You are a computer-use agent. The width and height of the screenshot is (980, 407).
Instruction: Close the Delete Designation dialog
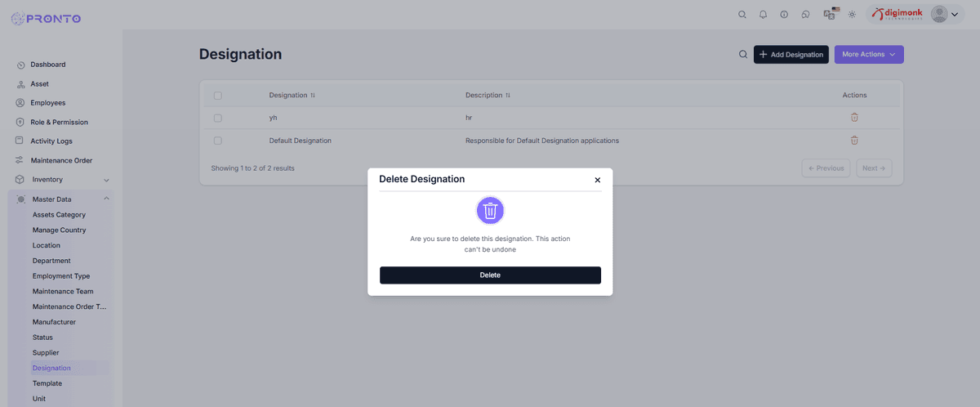[597, 180]
